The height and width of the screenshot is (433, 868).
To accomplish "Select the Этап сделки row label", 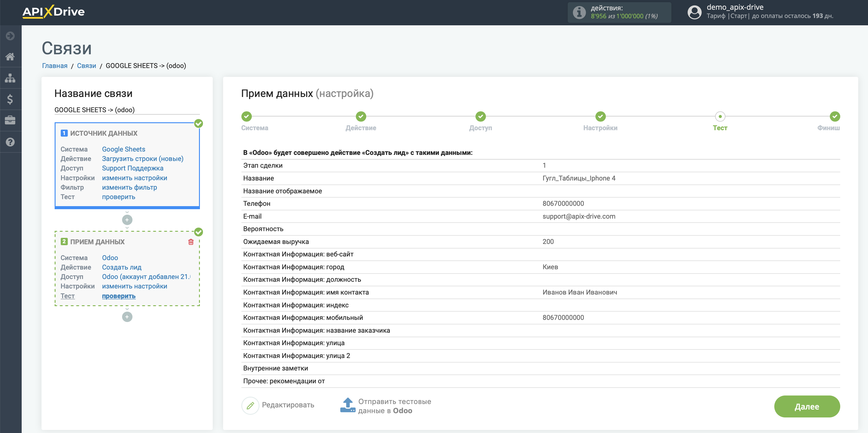I will coord(263,165).
